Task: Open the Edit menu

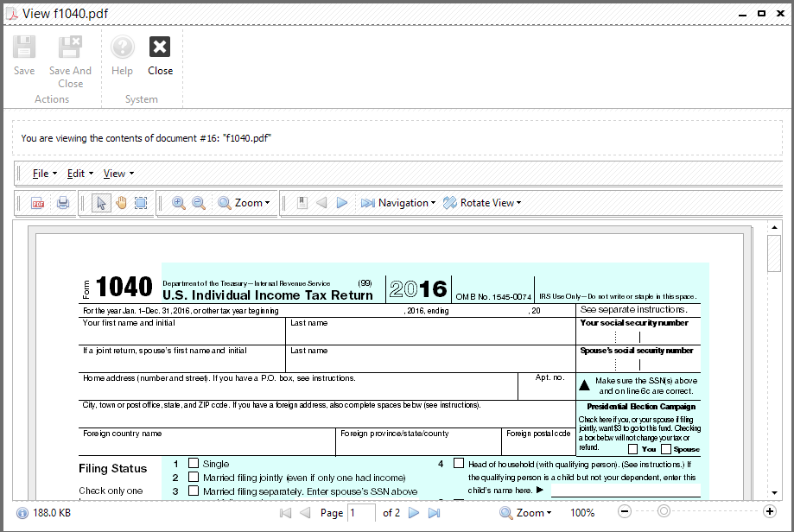Action: [x=80, y=174]
